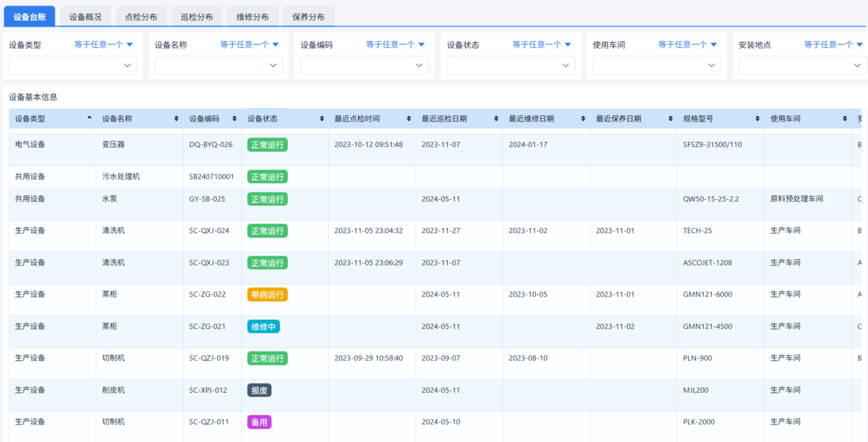Expand the 设备状态 filter select box
This screenshot has width=868, height=442.
pyautogui.click(x=511, y=65)
